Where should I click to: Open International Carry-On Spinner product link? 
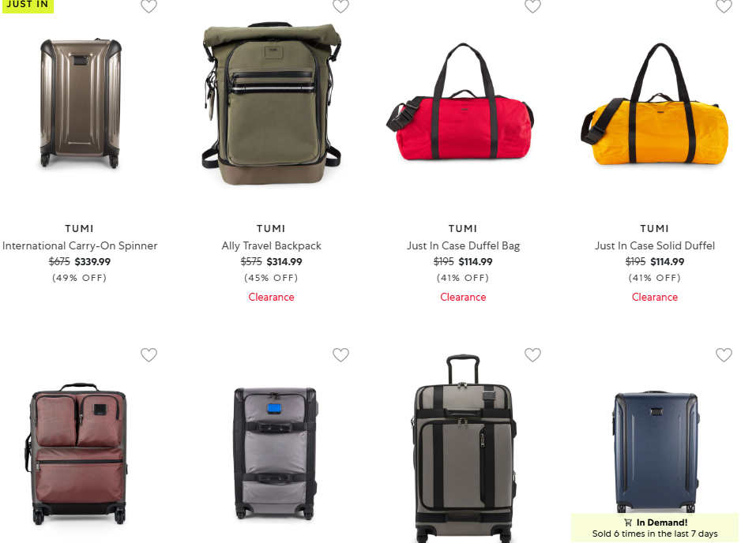pyautogui.click(x=80, y=245)
